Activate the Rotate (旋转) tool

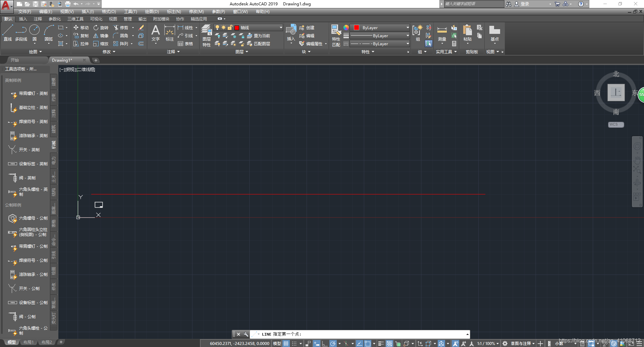(x=101, y=27)
